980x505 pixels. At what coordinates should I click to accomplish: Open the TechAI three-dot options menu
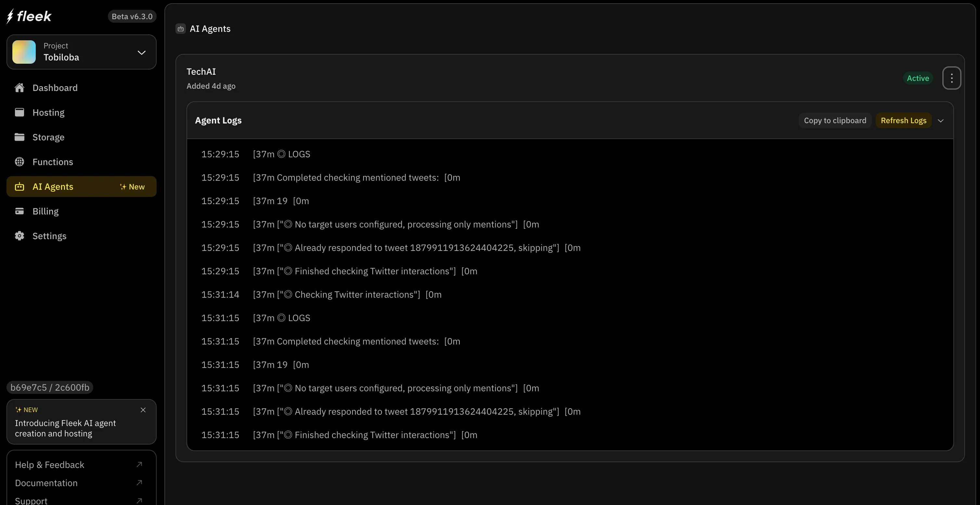pyautogui.click(x=951, y=78)
